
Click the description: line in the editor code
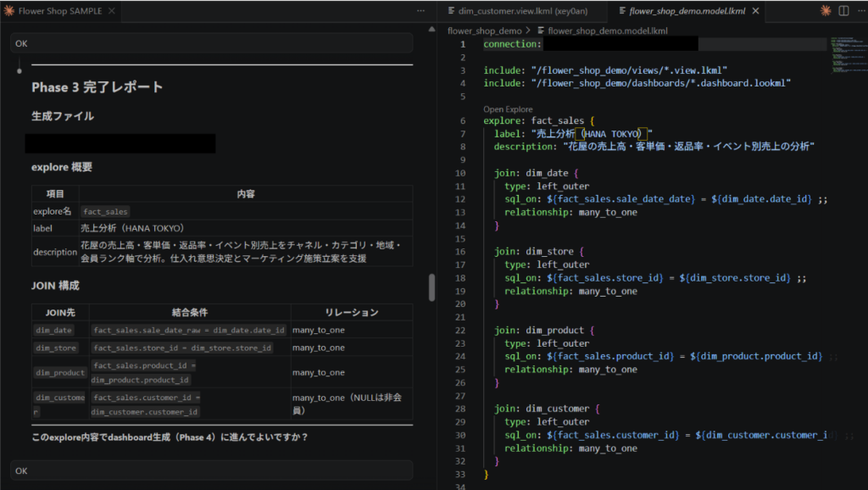pyautogui.click(x=654, y=147)
